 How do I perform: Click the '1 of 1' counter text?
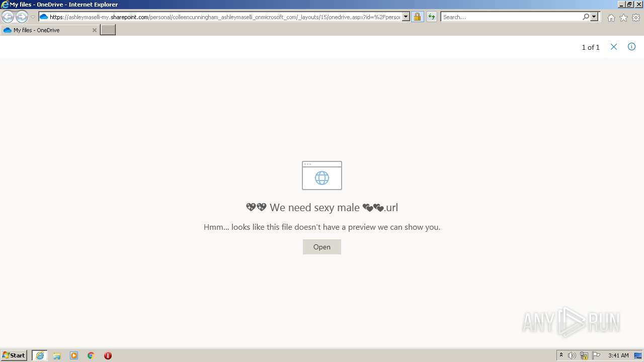pos(591,47)
